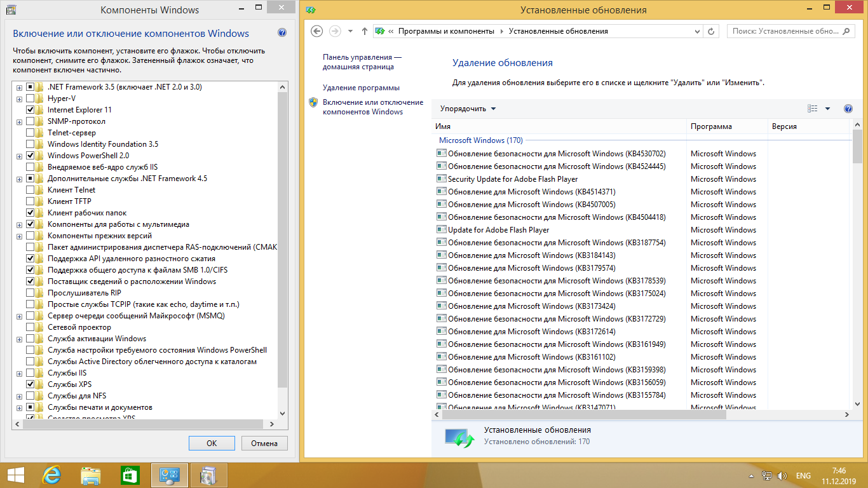
Task: Expand Компоненты для работы с мультимедиа
Action: click(x=19, y=224)
